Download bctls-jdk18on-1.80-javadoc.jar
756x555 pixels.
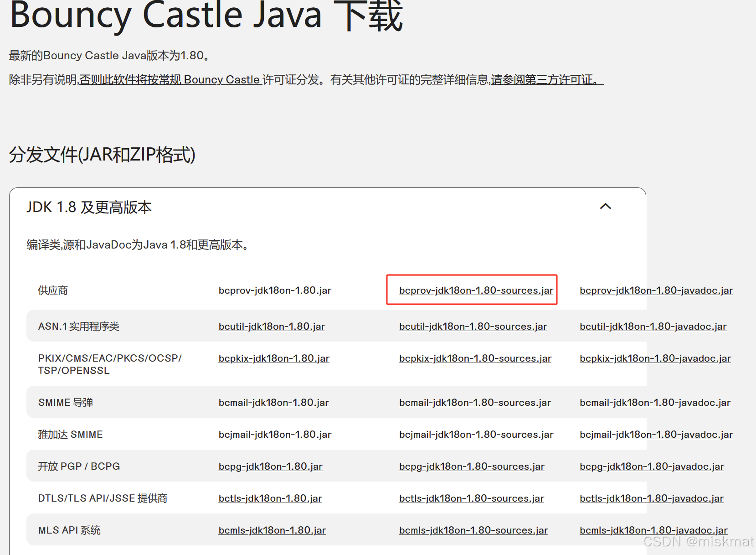click(x=652, y=498)
